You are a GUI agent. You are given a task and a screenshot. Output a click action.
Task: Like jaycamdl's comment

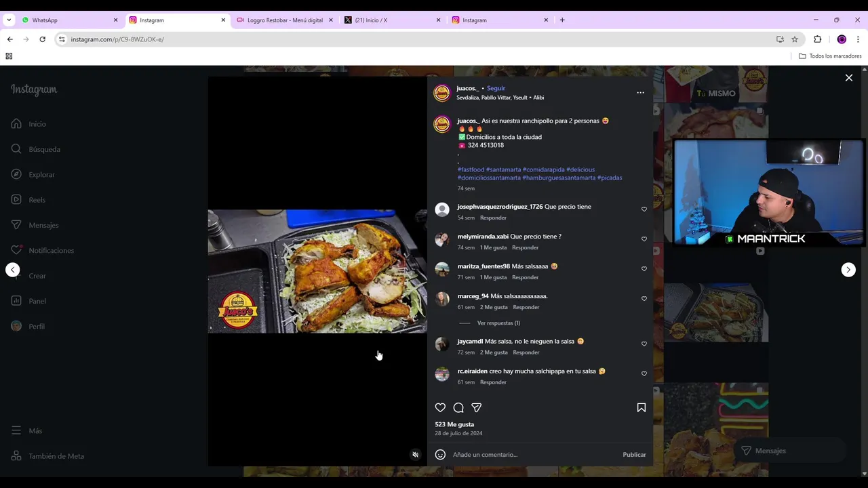(x=644, y=344)
